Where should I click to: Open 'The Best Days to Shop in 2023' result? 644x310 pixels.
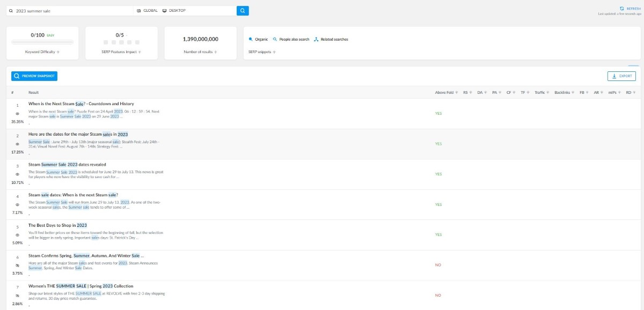(57, 225)
